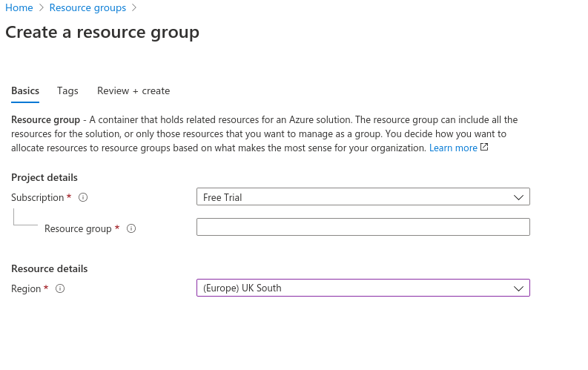Viewport: 588px width, 370px height.
Task: Switch to the Tags tab
Action: 67,91
